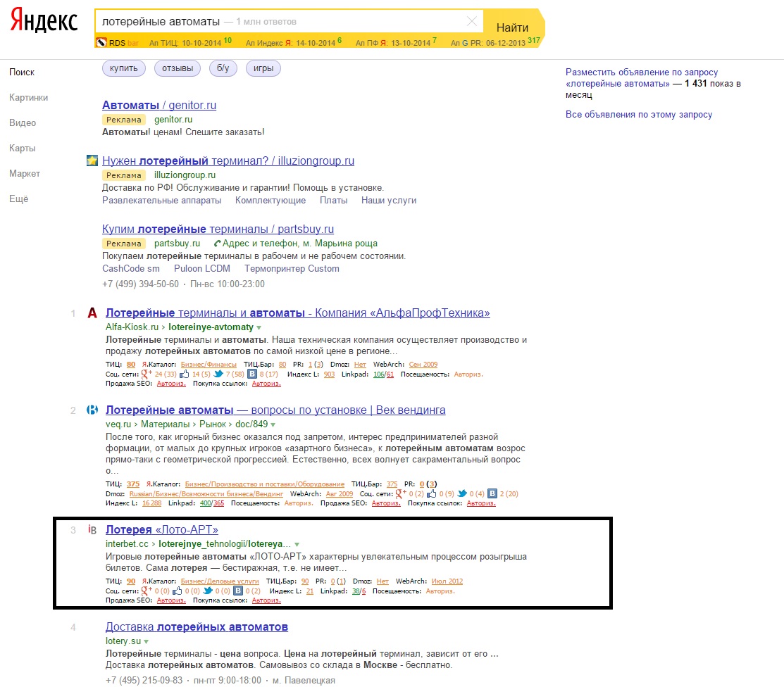Click Все объявления по этому запросу
Screen dimensions: 784x687
click(x=639, y=115)
